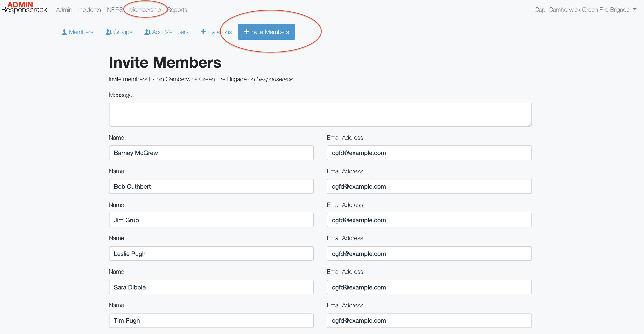The width and height of the screenshot is (644, 334).
Task: Go to the Admin menu item
Action: point(64,10)
